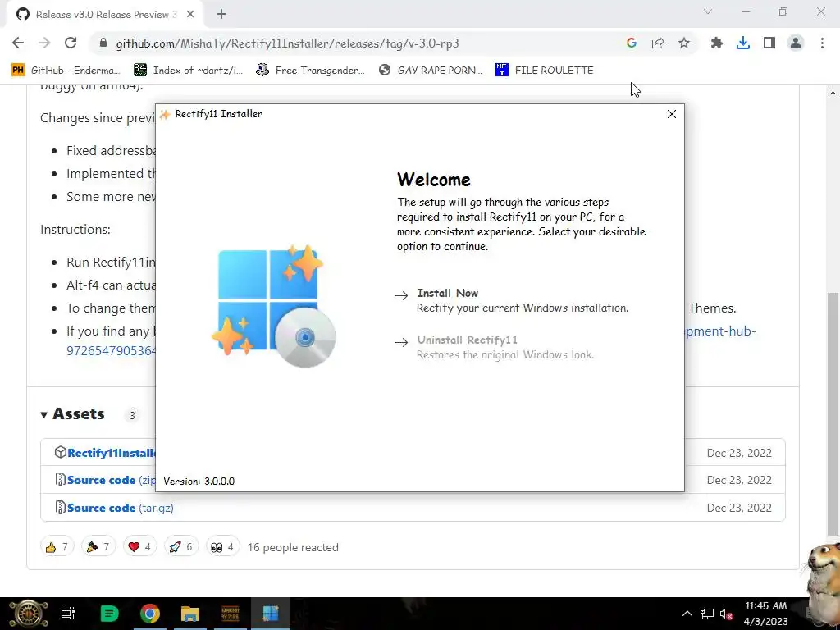840x630 pixels.
Task: Close the Release v3.0 tab
Action: tap(190, 15)
